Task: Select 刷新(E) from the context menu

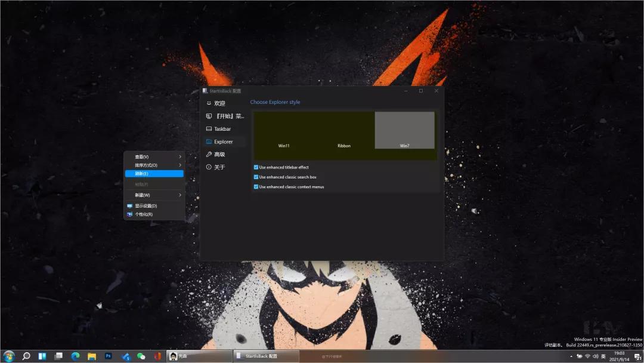Action: pos(142,173)
